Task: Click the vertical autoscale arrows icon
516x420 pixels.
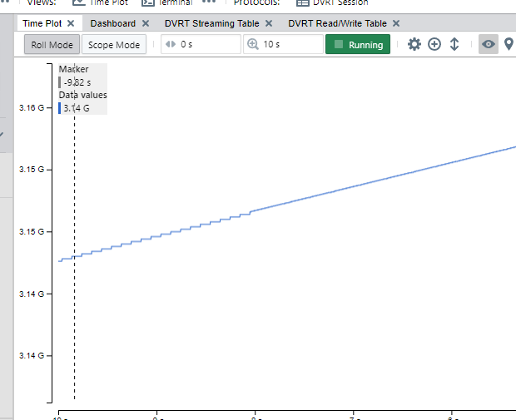Action: click(x=454, y=44)
